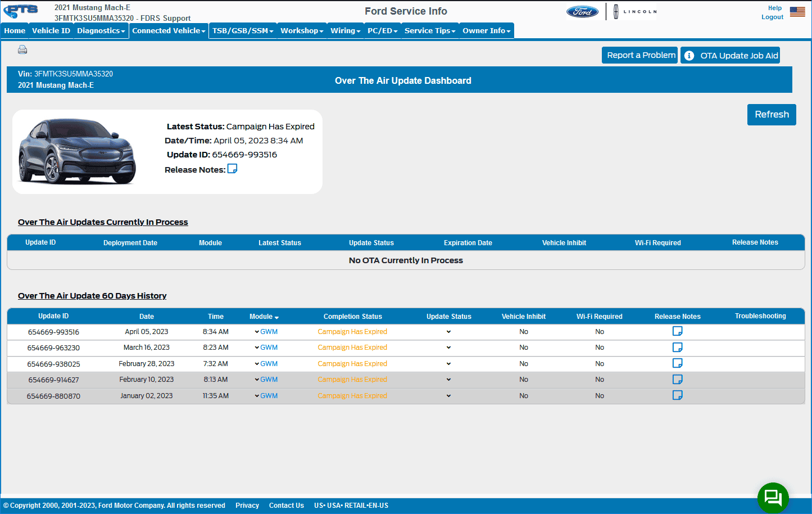Open the Diagnostics menu

pyautogui.click(x=101, y=31)
